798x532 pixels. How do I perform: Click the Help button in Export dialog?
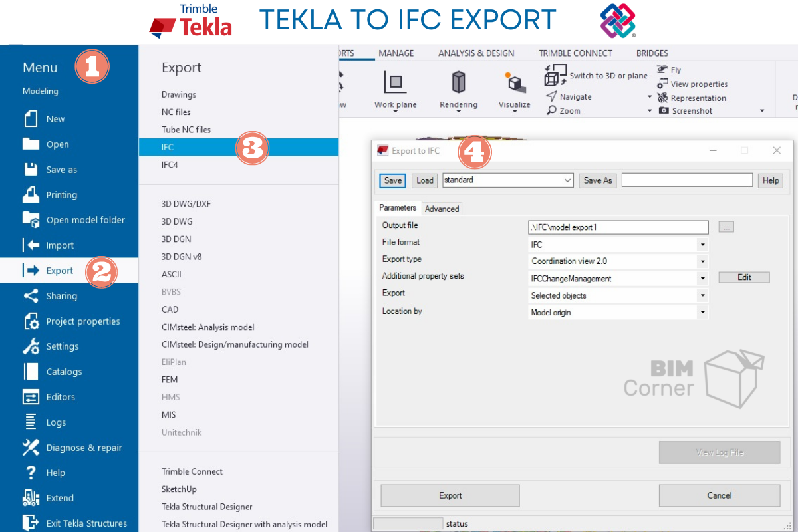[771, 180]
